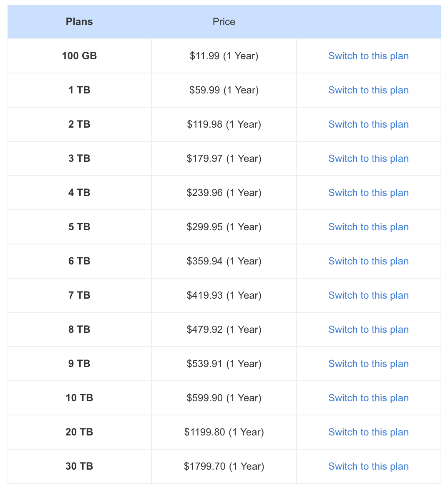Switch to the 4 TB plan
Viewport: 448px width, 488px height.
368,193
